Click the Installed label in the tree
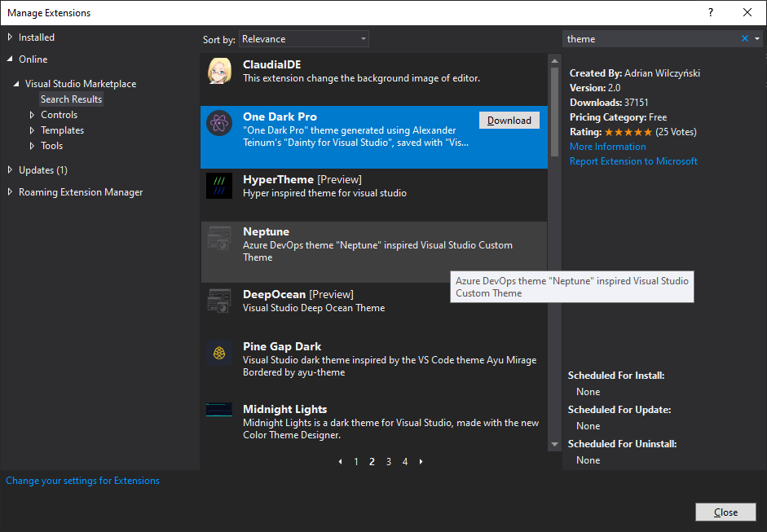Image resolution: width=767 pixels, height=532 pixels. tap(37, 37)
